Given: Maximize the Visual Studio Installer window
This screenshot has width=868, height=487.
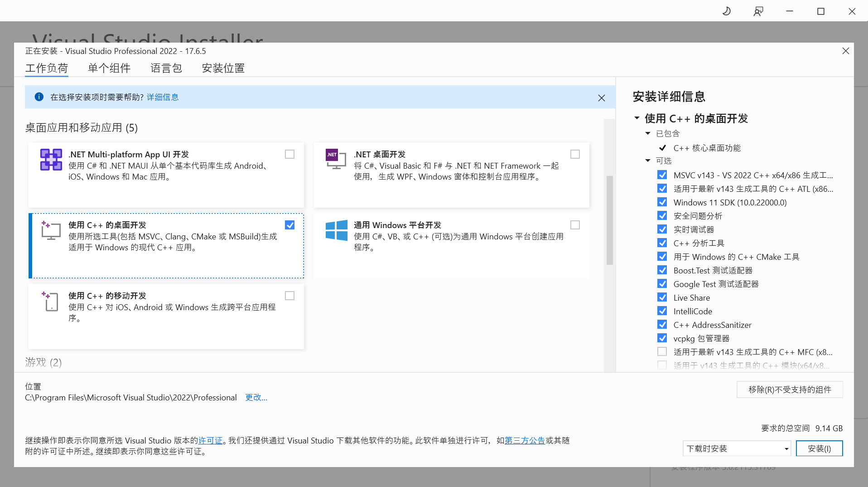Looking at the screenshot, I should click(x=821, y=11).
